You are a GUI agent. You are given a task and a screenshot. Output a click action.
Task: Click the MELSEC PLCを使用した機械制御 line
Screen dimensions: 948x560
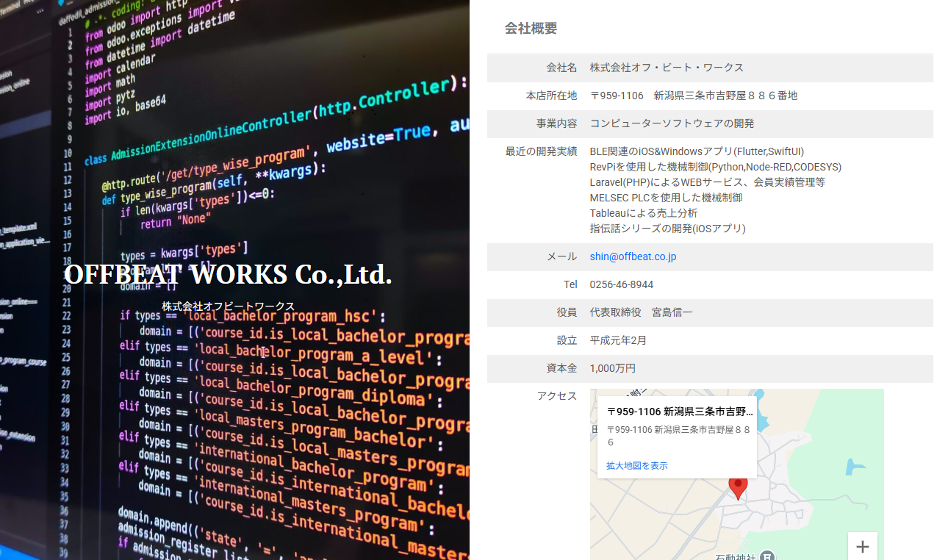point(666,198)
